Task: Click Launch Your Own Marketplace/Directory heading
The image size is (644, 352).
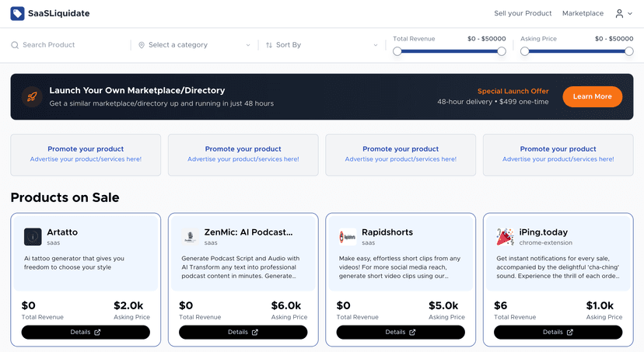Action: (137, 90)
